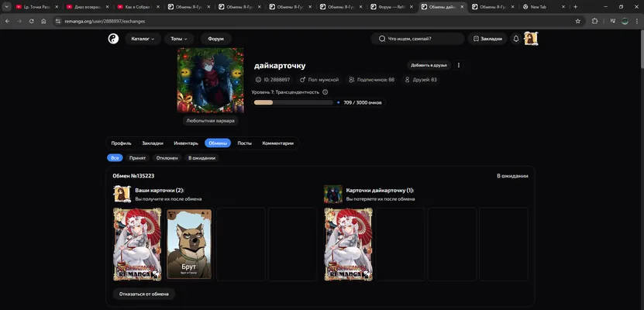Switch to the New Tab tab

pos(544,7)
